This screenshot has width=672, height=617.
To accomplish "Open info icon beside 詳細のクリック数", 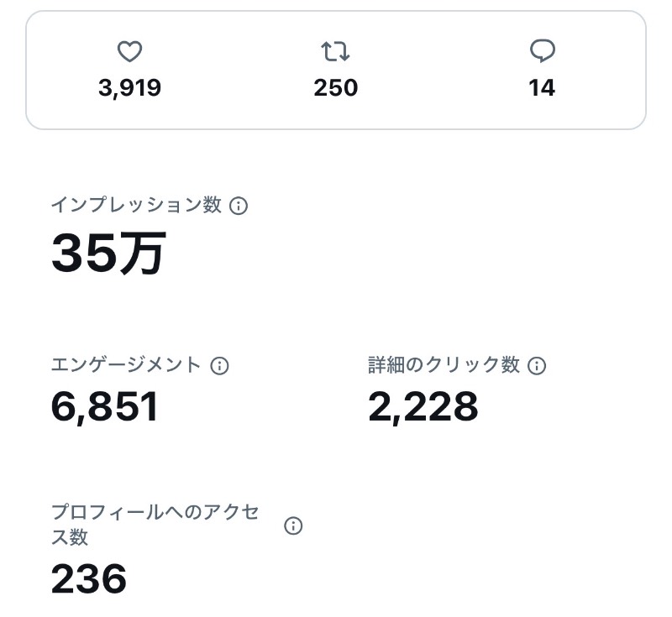I will (536, 366).
